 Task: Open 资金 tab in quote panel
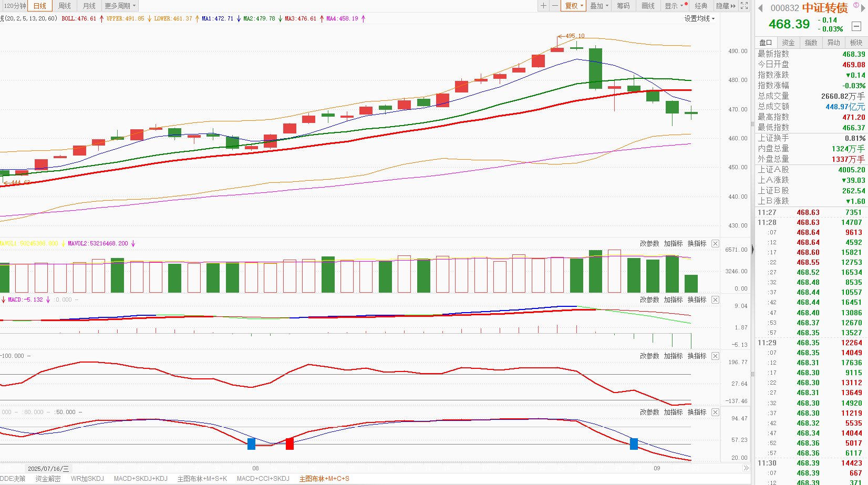(x=788, y=43)
